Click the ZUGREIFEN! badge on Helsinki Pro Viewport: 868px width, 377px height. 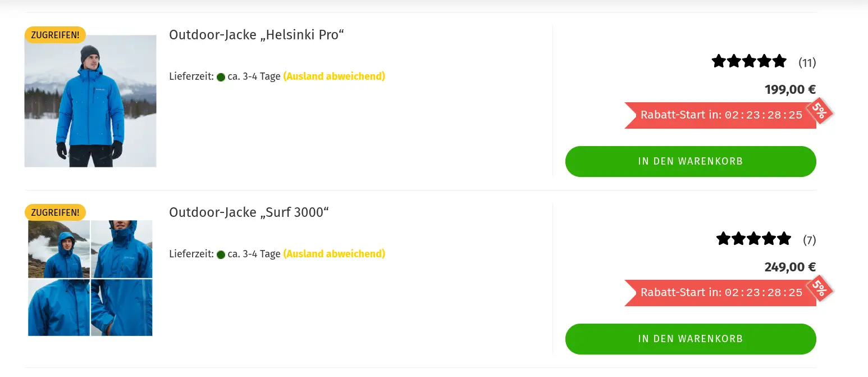(x=55, y=35)
